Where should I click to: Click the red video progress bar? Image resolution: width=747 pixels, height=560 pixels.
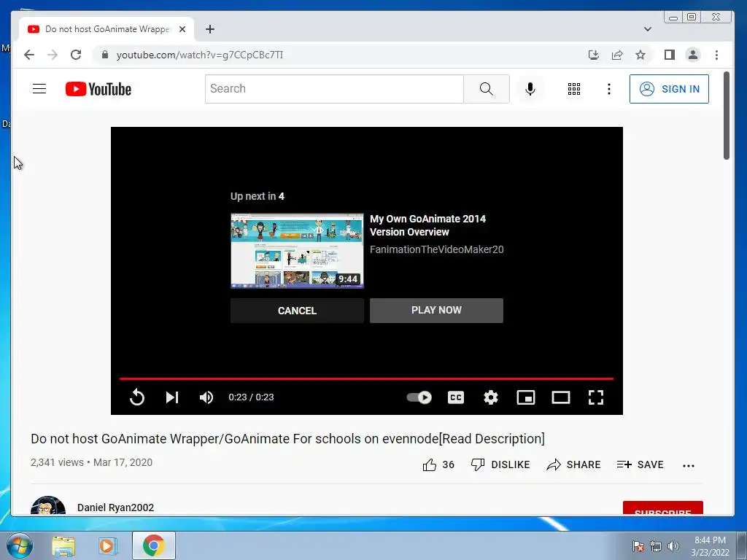(366, 378)
